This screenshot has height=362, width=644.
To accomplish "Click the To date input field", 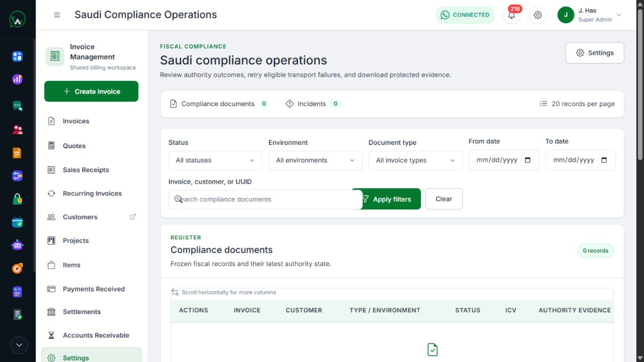I will (580, 160).
